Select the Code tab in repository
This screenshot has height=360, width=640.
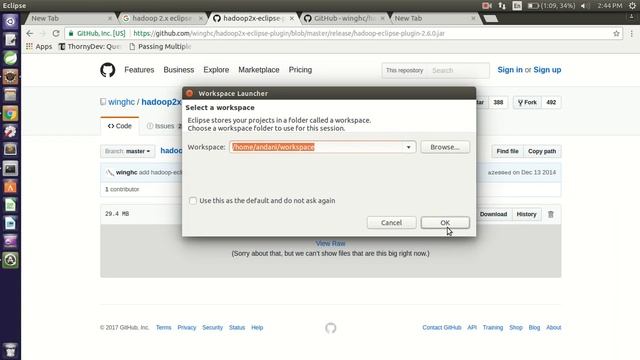pyautogui.click(x=120, y=126)
